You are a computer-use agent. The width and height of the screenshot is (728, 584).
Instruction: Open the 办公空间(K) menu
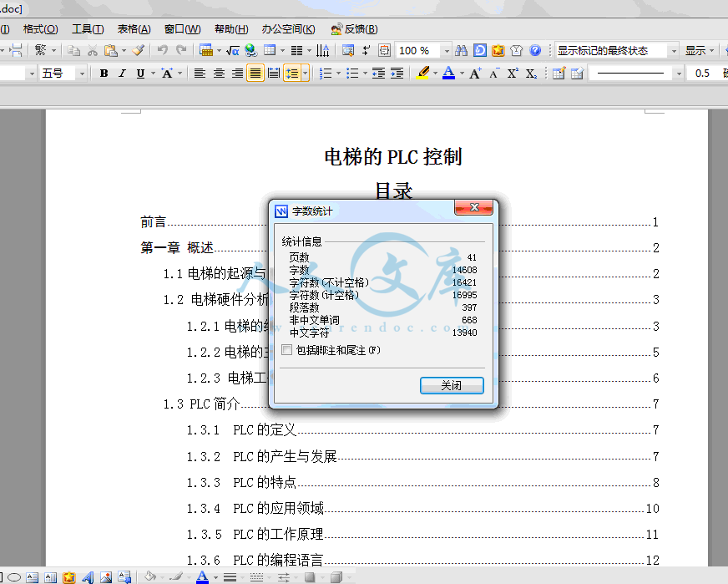288,28
